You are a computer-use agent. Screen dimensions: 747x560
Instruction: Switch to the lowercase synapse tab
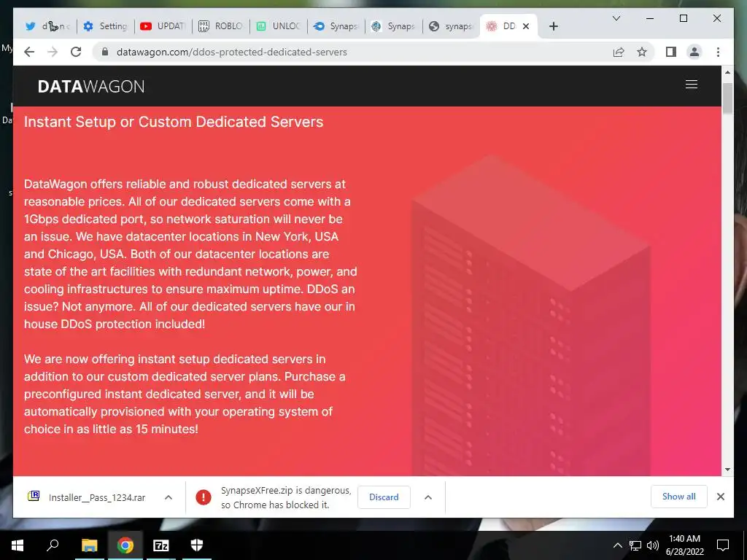451,26
